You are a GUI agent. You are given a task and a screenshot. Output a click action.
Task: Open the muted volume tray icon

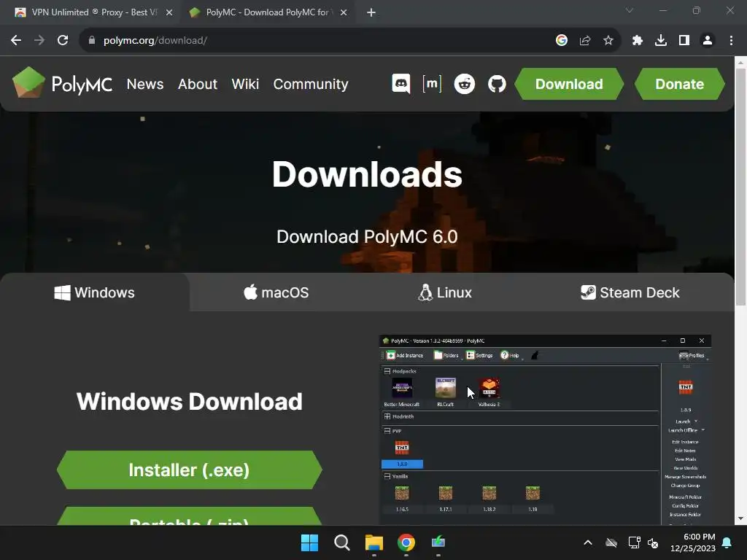653,542
